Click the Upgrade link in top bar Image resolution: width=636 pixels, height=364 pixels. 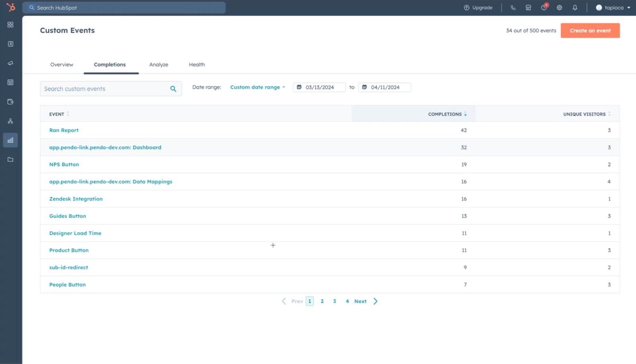point(478,8)
